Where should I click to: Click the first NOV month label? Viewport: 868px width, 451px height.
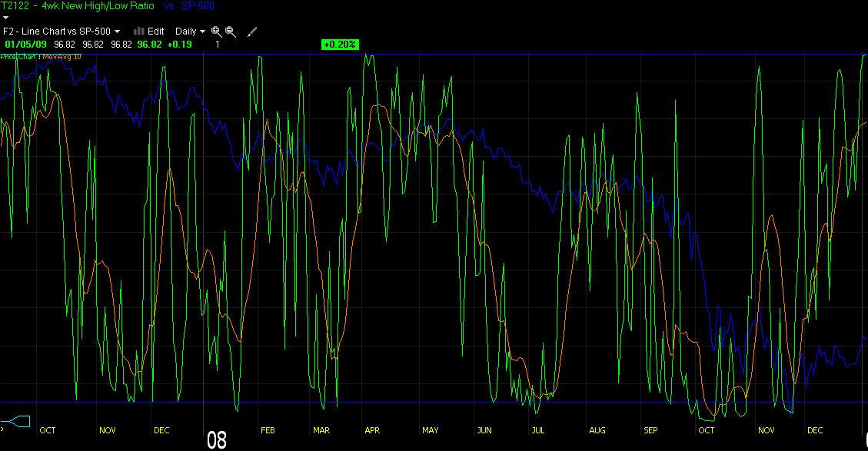point(108,430)
